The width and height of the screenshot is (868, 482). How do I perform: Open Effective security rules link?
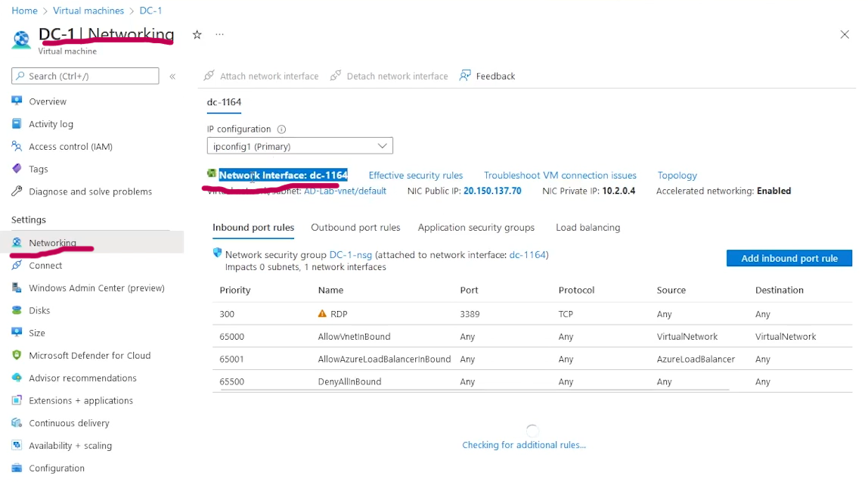[x=416, y=175]
